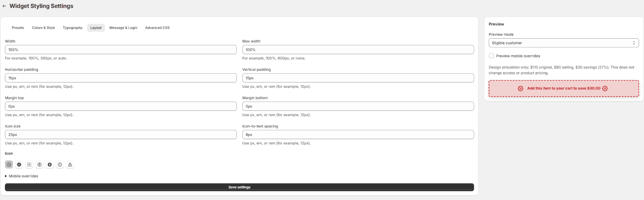Select the Layout tab
This screenshot has width=644, height=200.
click(96, 28)
